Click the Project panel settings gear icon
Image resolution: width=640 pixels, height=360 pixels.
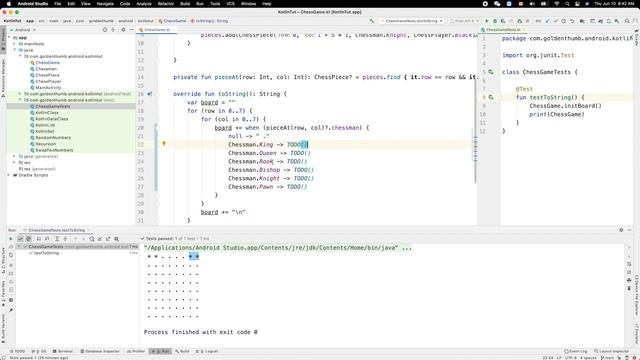(x=123, y=30)
